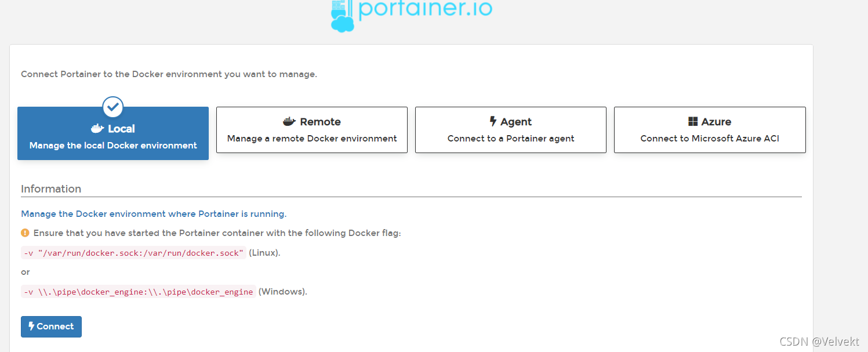
Task: Click 'Manage a remote Docker environment' text
Action: click(x=312, y=139)
